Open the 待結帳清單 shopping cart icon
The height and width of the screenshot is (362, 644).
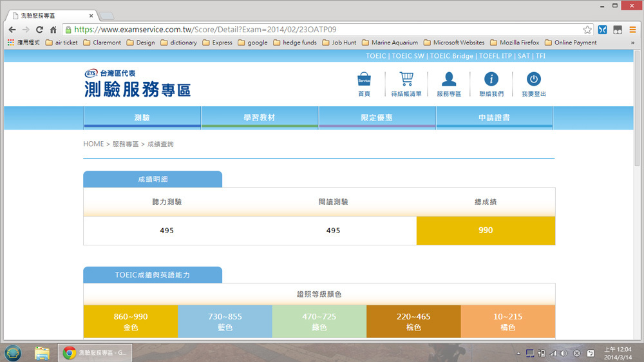point(406,80)
